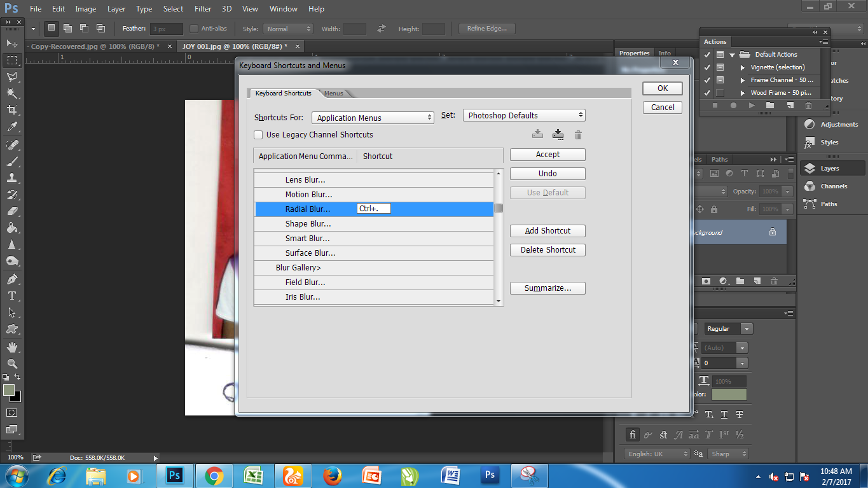Switch to the Menus tab

334,94
